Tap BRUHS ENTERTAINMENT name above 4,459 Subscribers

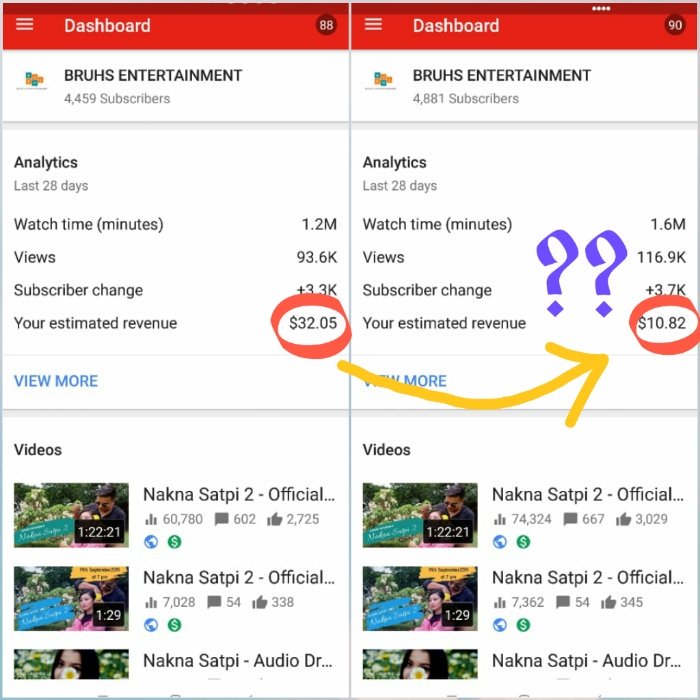tap(153, 75)
